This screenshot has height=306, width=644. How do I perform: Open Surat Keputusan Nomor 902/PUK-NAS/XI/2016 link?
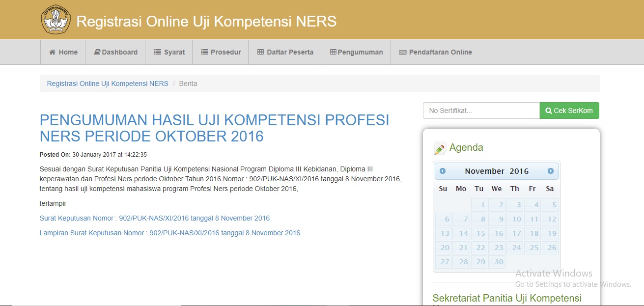tap(155, 218)
